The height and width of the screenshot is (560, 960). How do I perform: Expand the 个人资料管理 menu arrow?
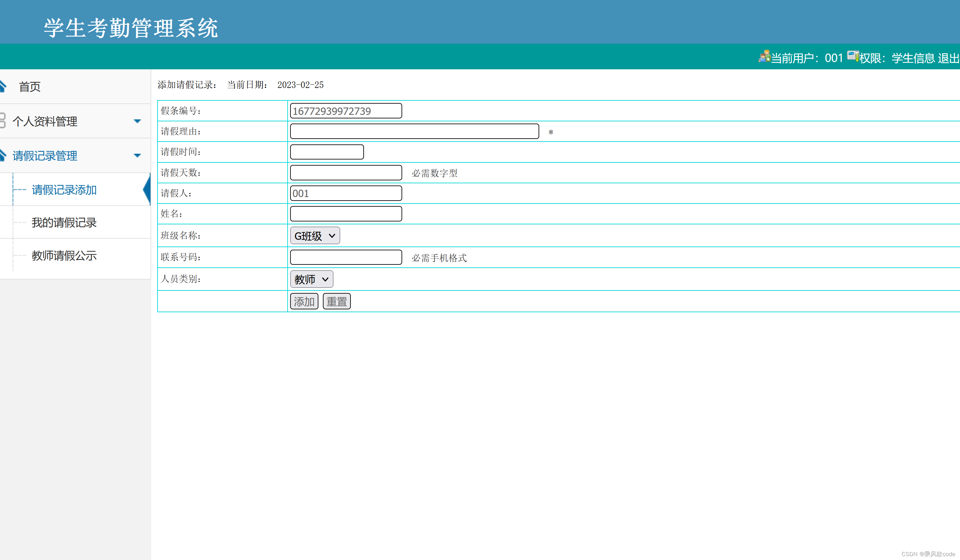(137, 121)
